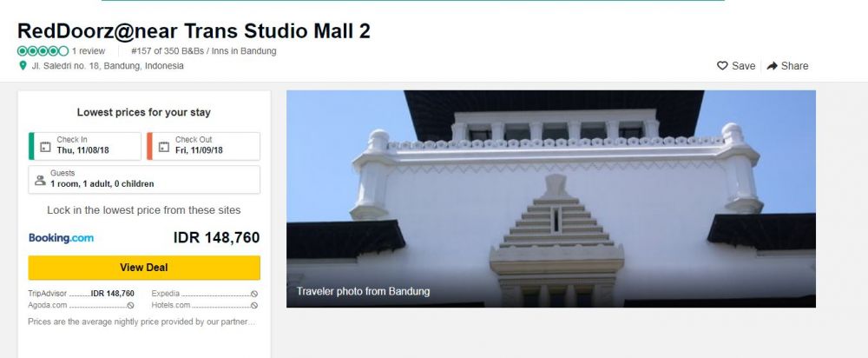Click the Check Out calendar icon
The height and width of the screenshot is (358, 868).
click(164, 147)
